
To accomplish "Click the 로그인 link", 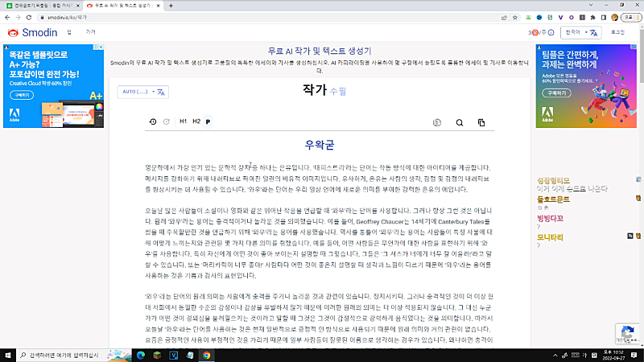I will [617, 32].
